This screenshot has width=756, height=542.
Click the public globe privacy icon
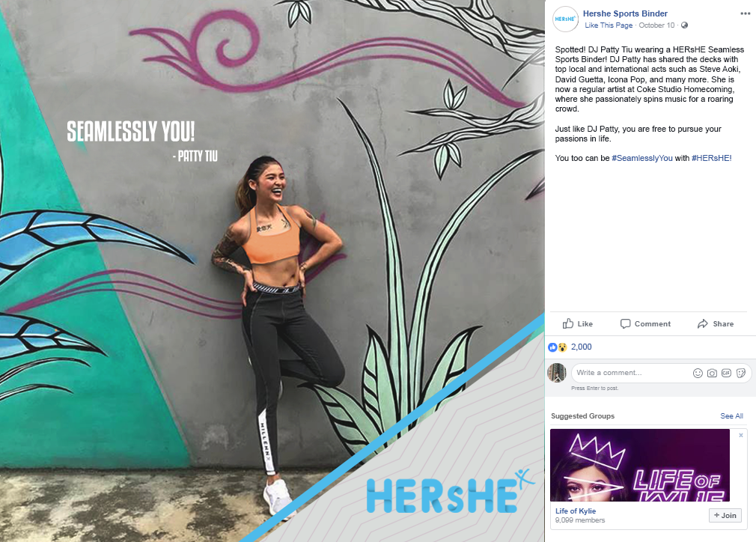684,25
